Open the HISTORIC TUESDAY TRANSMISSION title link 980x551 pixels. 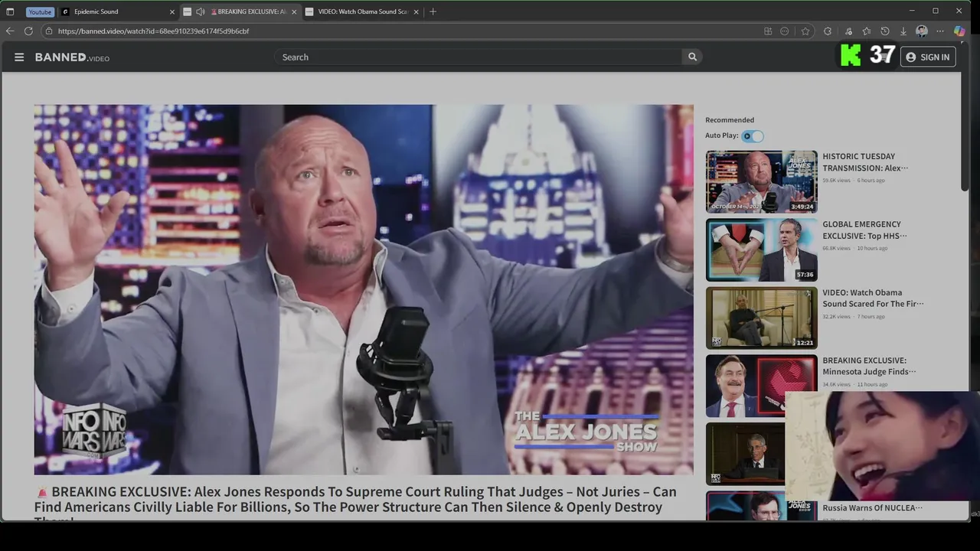(x=865, y=162)
